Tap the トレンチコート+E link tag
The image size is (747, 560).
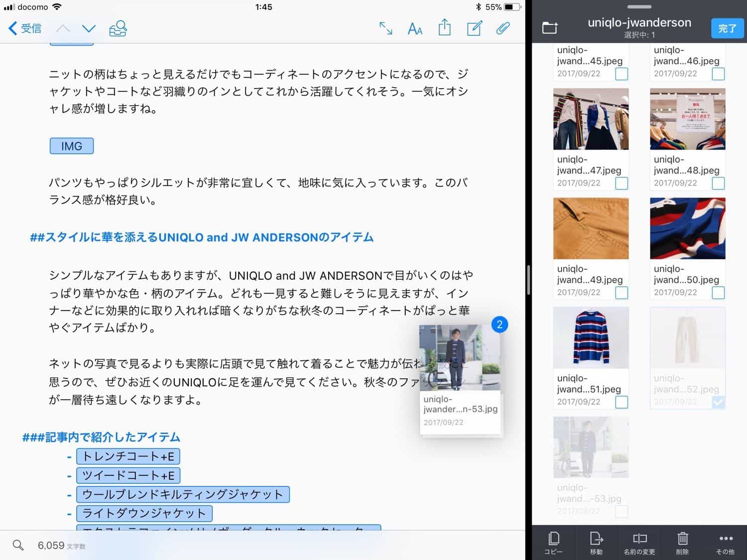coord(128,456)
